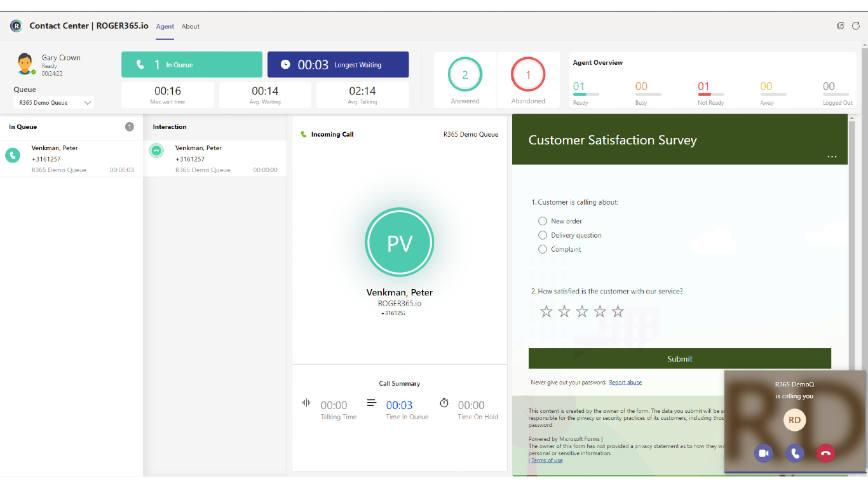Rate satisfaction five stars
Image resolution: width=868 pixels, height=488 pixels.
(x=618, y=311)
